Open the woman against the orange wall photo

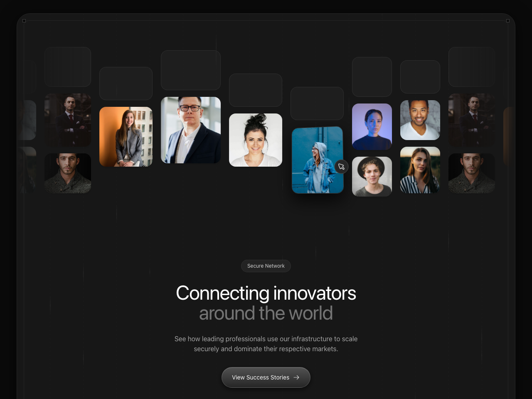126,137
